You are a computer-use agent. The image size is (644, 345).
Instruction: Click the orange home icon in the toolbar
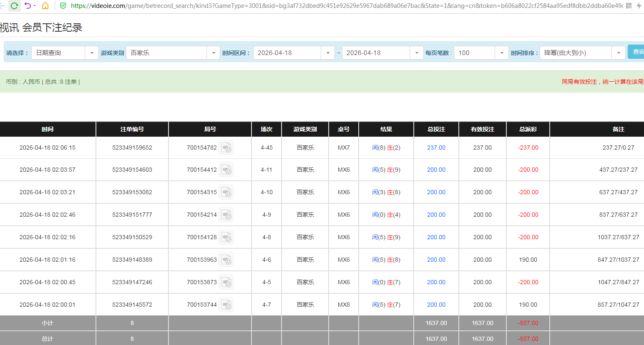[x=45, y=6]
